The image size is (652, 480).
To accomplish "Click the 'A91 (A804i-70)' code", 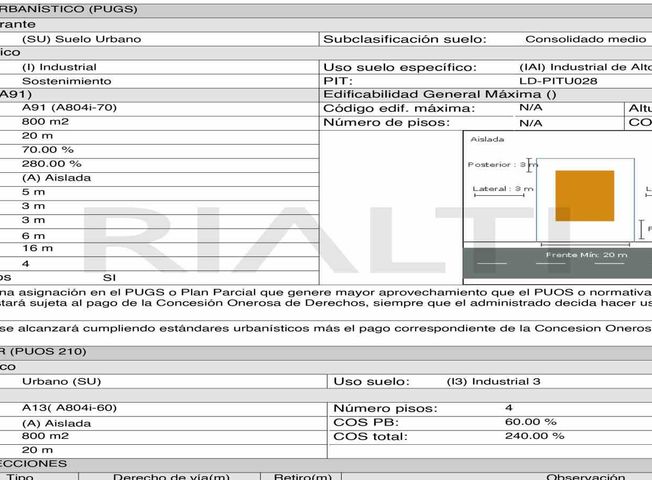I will coord(69,108).
